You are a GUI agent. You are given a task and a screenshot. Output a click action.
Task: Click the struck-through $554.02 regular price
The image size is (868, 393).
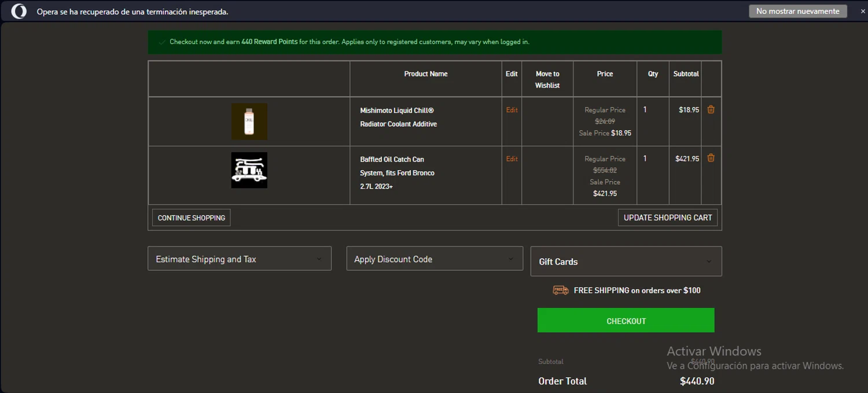pyautogui.click(x=605, y=170)
